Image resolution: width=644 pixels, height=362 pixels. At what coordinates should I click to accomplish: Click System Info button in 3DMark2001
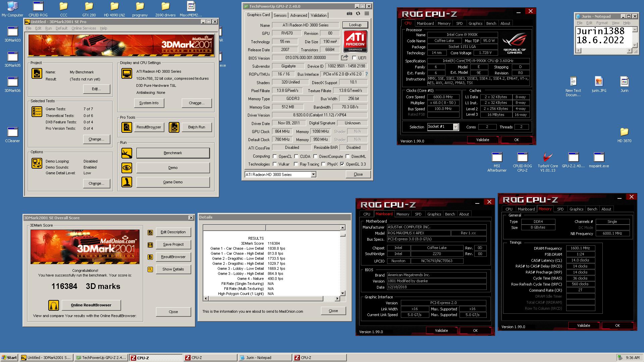click(149, 103)
